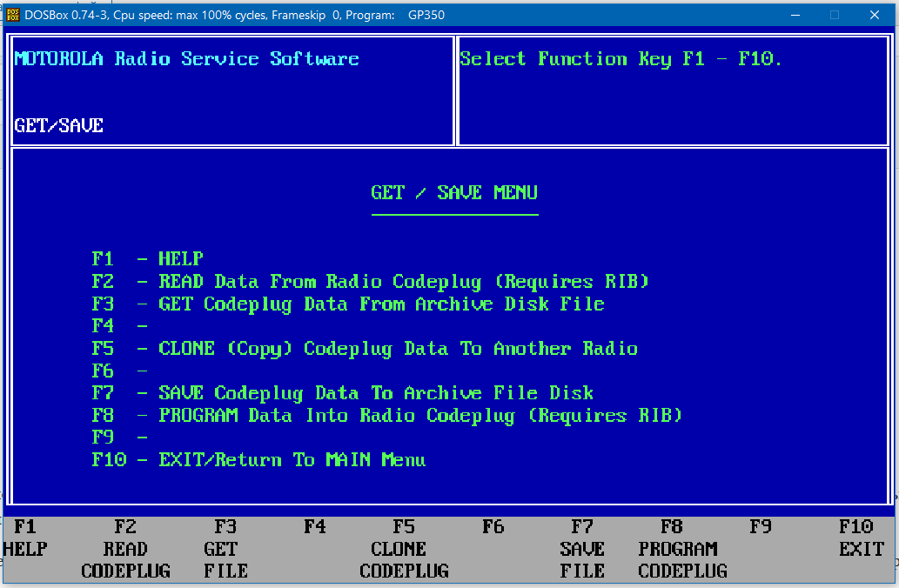Click the empty F4 menu line

(x=120, y=326)
